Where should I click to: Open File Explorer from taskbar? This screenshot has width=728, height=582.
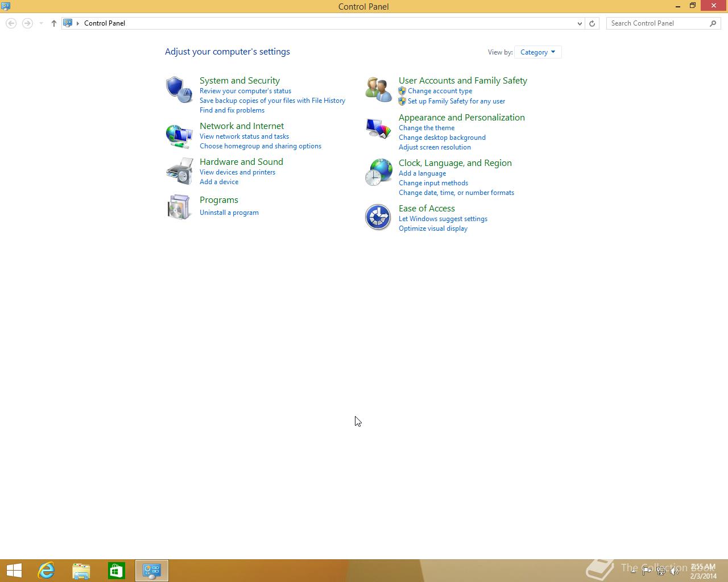coord(81,571)
